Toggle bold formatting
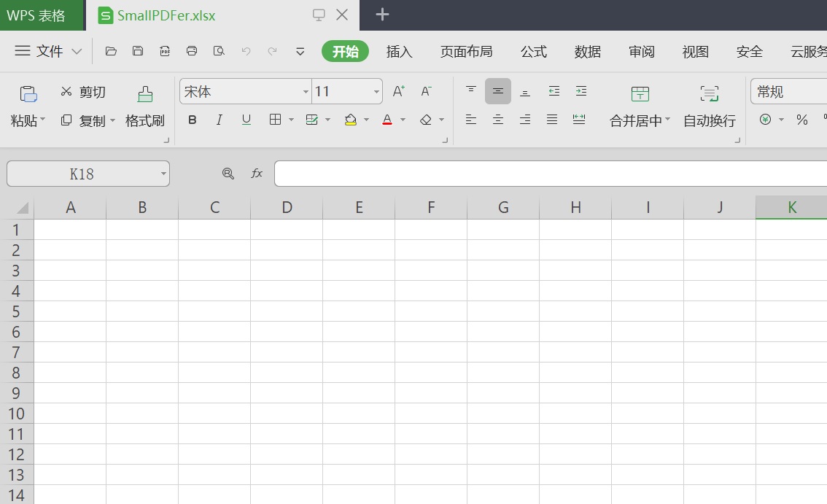This screenshot has width=827, height=504. (x=193, y=120)
